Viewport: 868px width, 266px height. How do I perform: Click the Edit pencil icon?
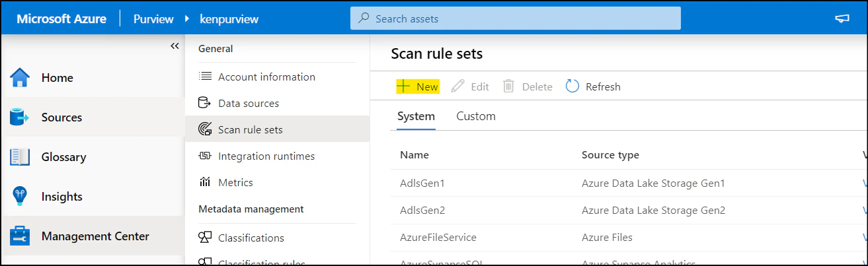(457, 86)
